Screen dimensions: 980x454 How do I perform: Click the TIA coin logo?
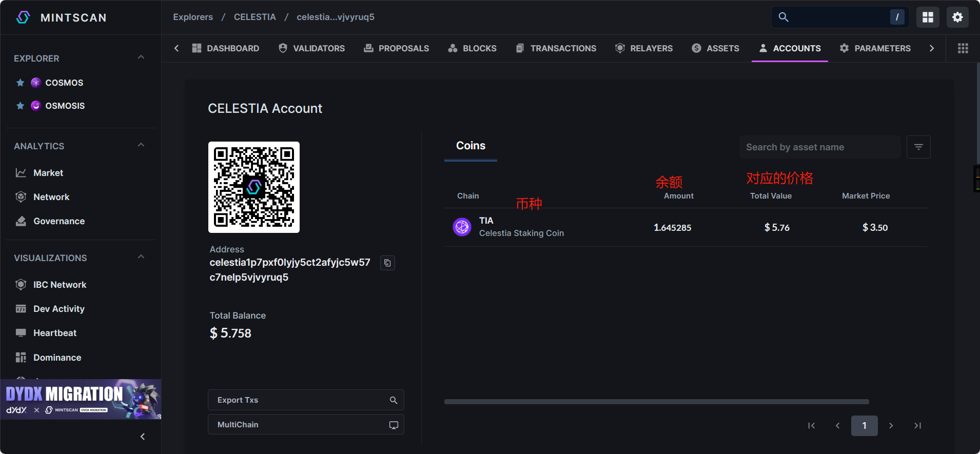[462, 227]
